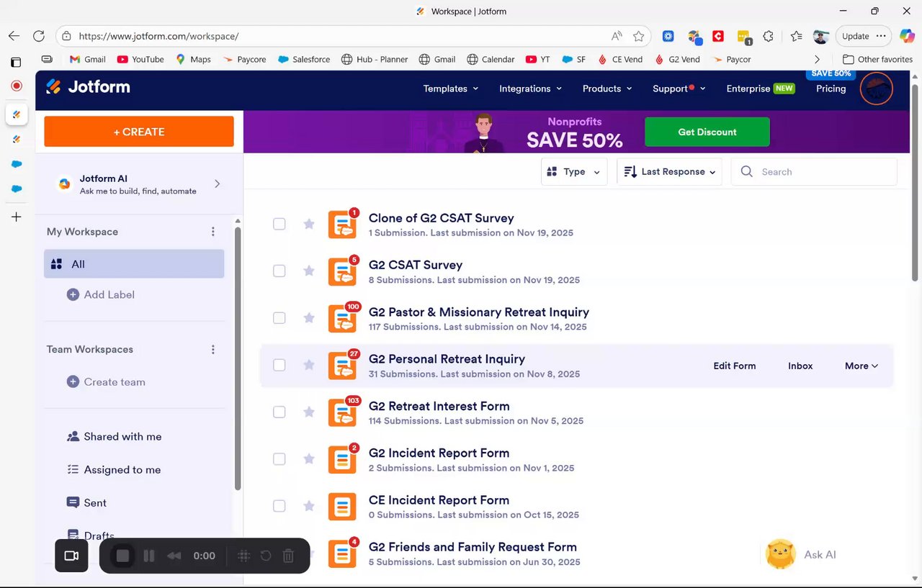Open Team Workspaces options menu
The width and height of the screenshot is (922, 588).
(212, 349)
